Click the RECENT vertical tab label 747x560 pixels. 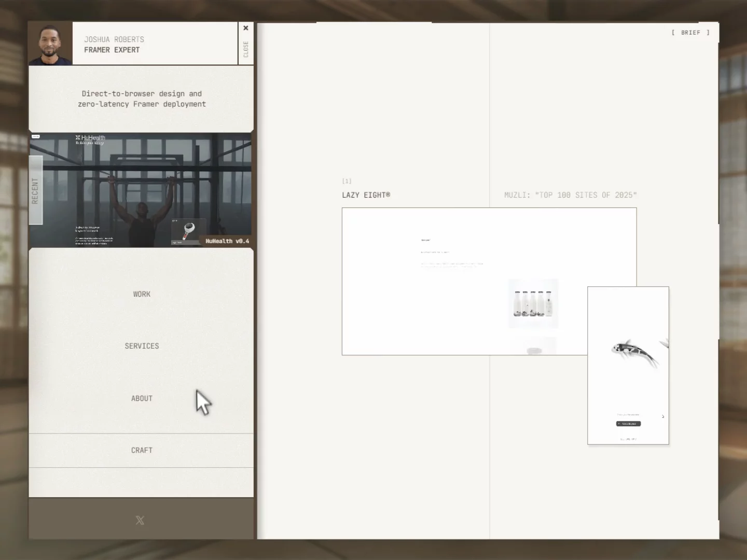point(35,190)
